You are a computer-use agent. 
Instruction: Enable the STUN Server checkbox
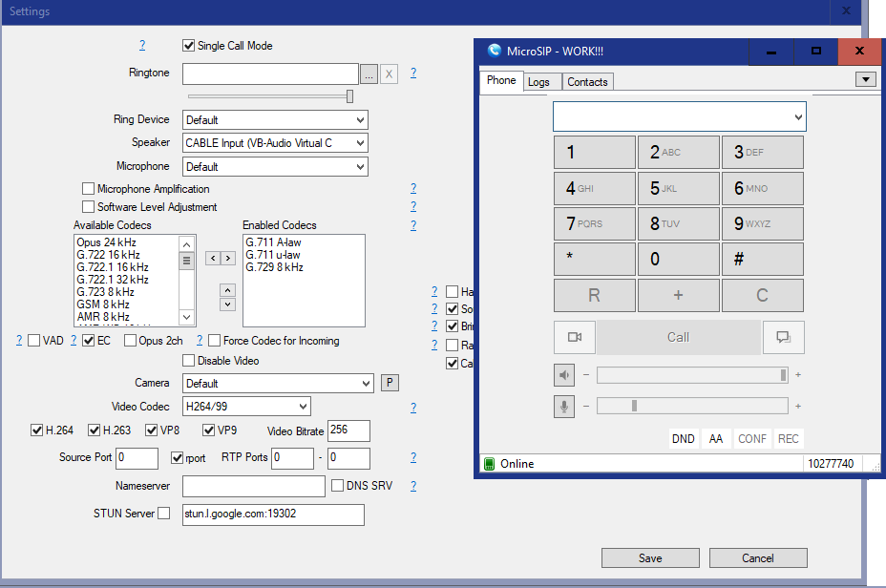[164, 514]
